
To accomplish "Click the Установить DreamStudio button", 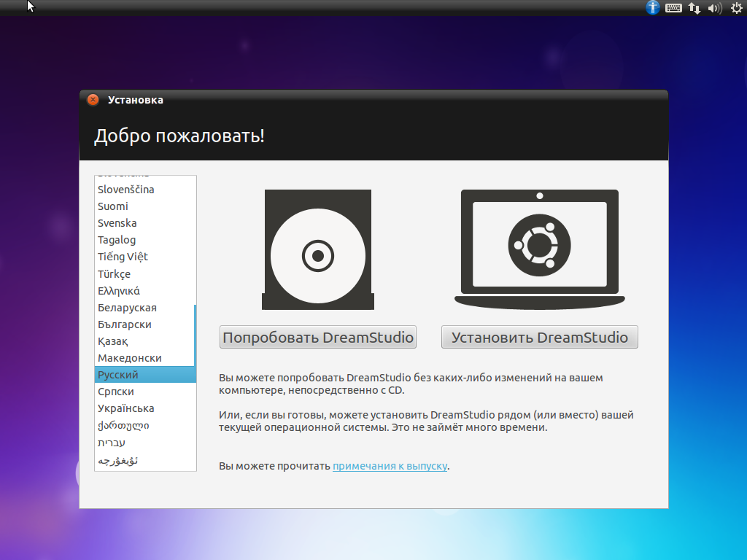I will click(539, 337).
